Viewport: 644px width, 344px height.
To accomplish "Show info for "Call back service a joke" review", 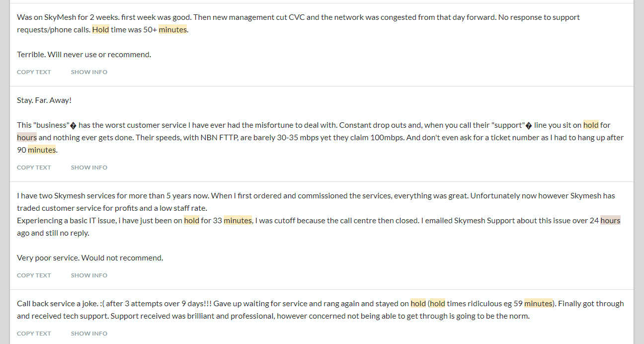I will point(89,334).
